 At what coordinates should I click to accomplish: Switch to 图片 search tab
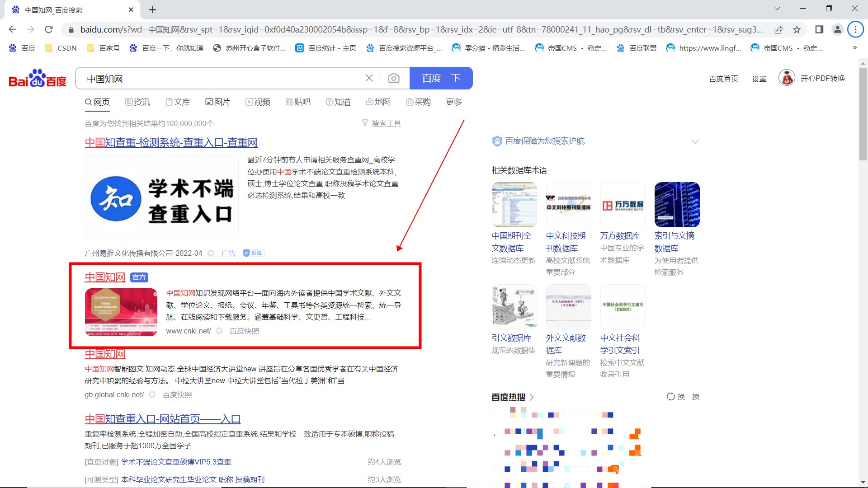tap(217, 102)
